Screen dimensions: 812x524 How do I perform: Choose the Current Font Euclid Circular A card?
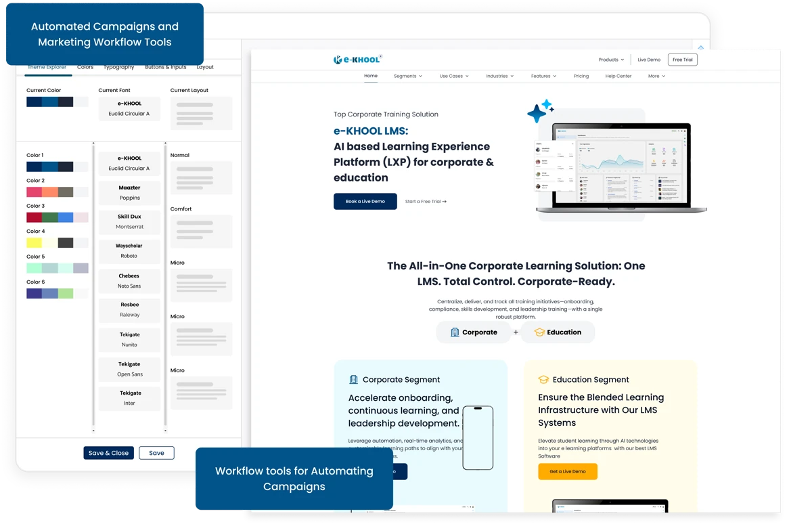[129, 108]
